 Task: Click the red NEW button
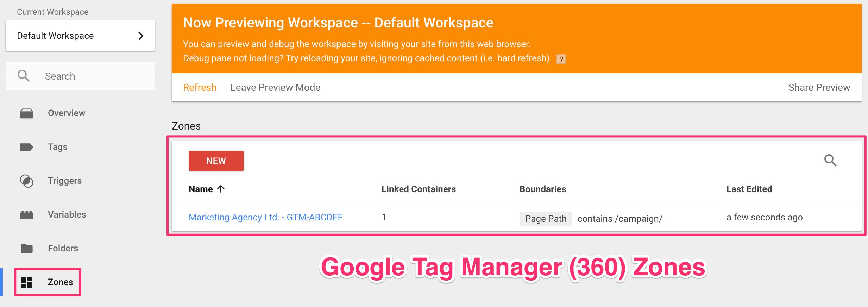click(216, 161)
